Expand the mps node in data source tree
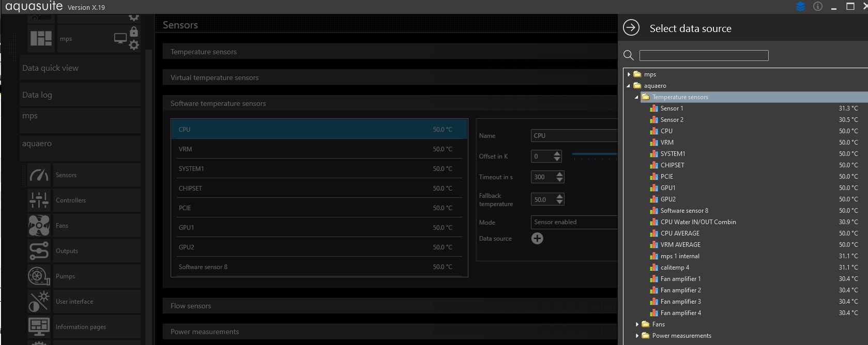This screenshot has height=345, width=868. [629, 74]
